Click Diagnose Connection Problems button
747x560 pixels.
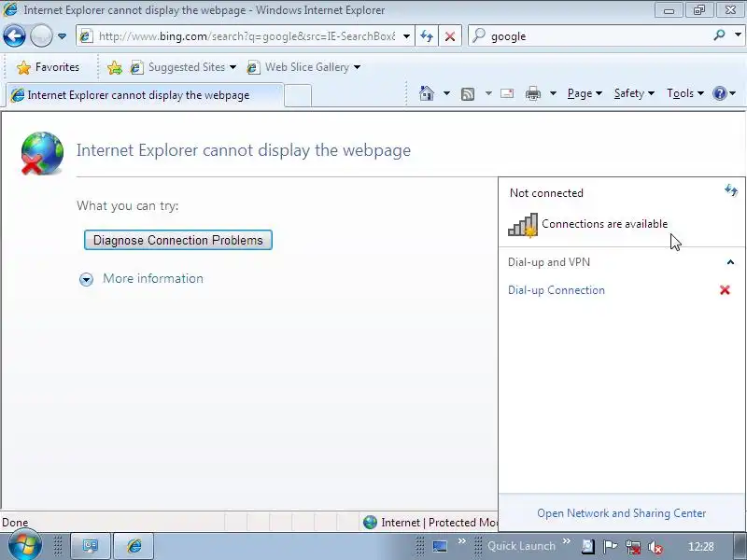(178, 240)
